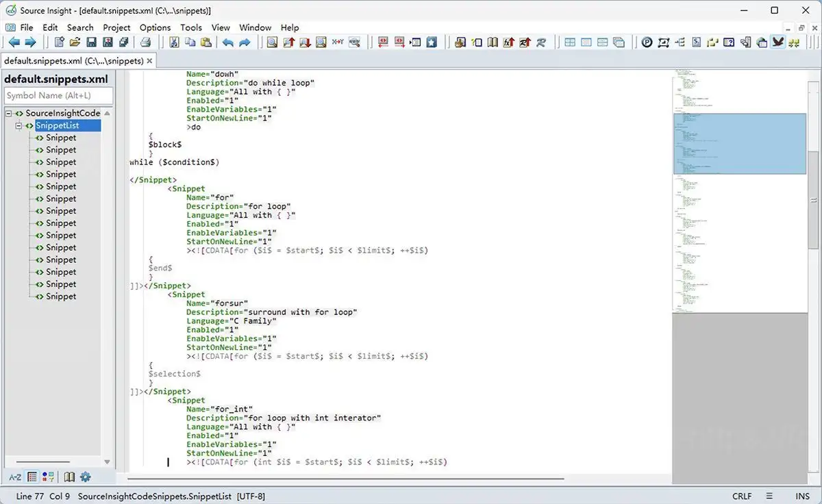822x504 pixels.
Task: Toggle the outline list view button
Action: (32, 477)
